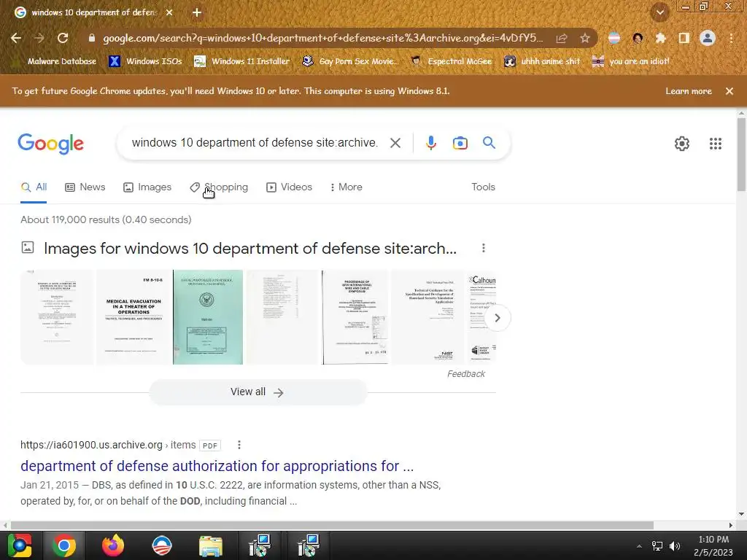Viewport: 747px width, 560px height.
Task: Click inside the Google search field
Action: tap(255, 143)
